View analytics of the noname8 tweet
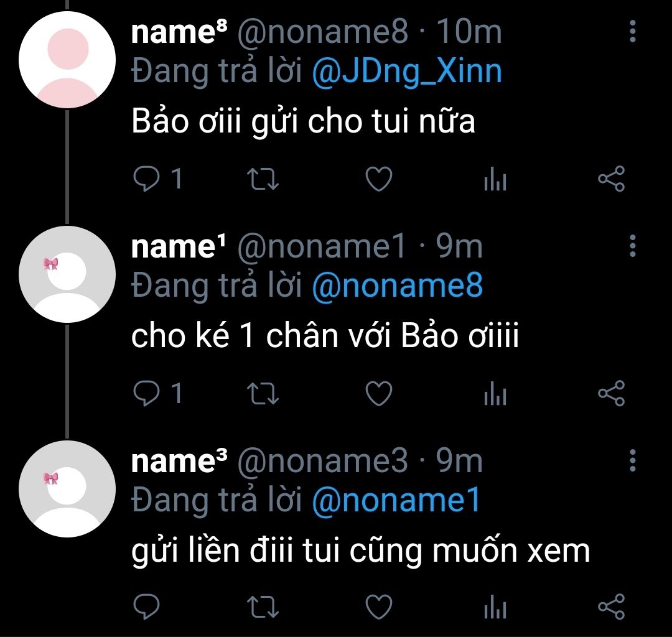 (x=495, y=180)
